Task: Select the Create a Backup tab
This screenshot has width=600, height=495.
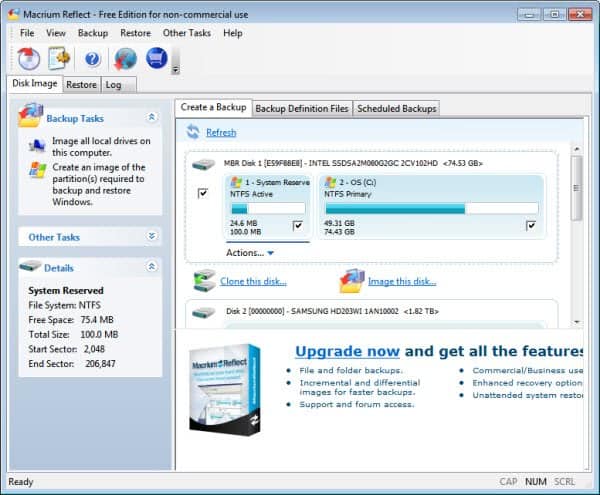Action: click(x=214, y=107)
